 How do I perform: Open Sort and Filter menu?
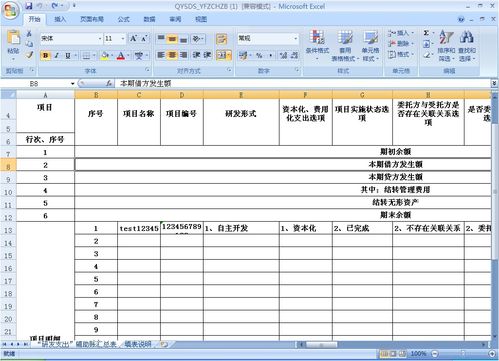pos(446,46)
